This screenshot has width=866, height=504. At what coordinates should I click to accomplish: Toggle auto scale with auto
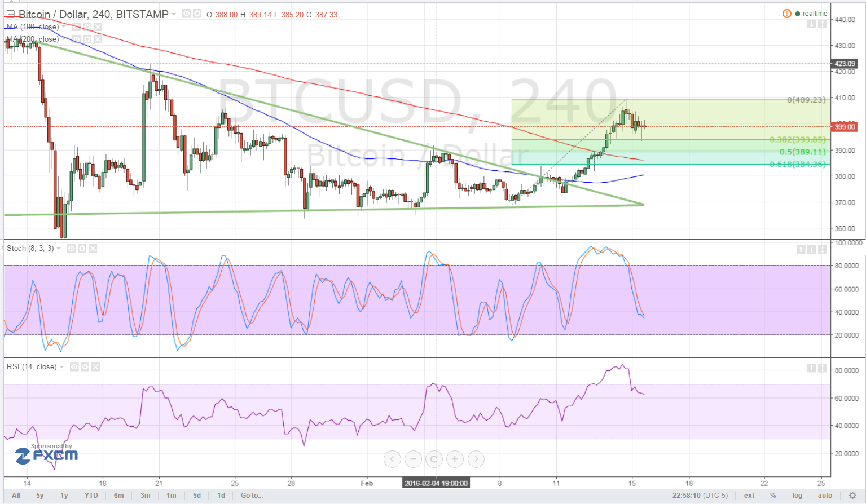[825, 496]
